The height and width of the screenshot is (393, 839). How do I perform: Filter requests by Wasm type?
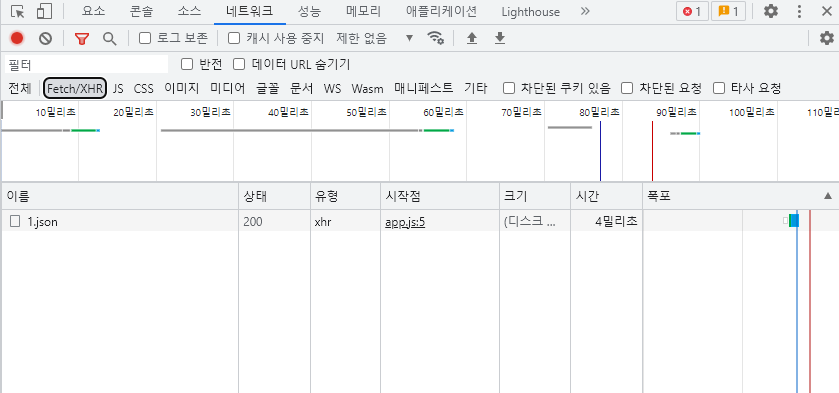pos(367,88)
